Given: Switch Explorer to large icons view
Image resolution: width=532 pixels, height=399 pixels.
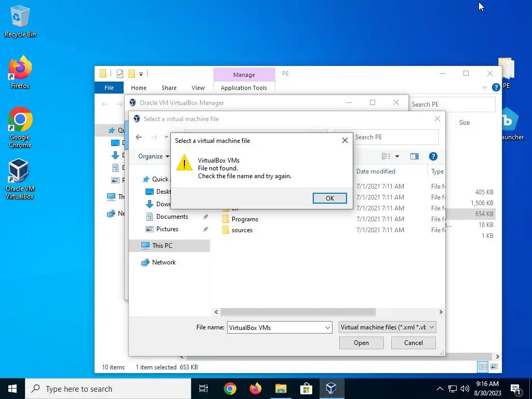Looking at the screenshot, I should click(494, 367).
